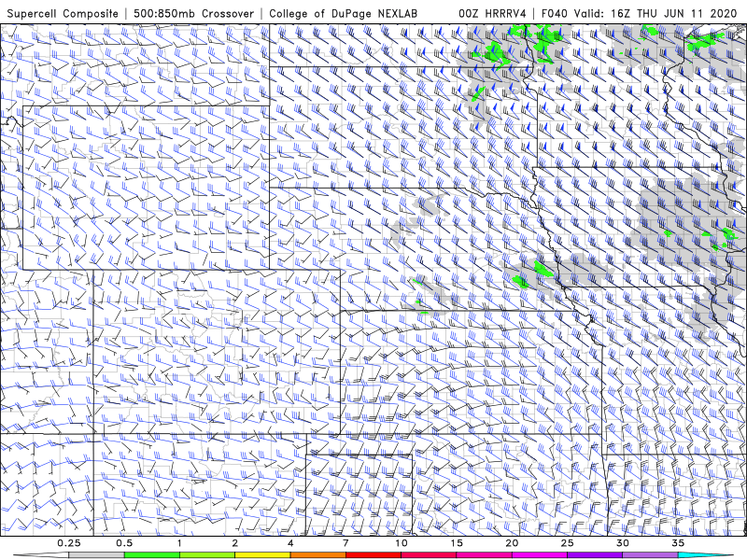The width and height of the screenshot is (747, 560).
Task: Click the 'Valid: 16Z THU JUN 11 2020' text
Action: [655, 13]
